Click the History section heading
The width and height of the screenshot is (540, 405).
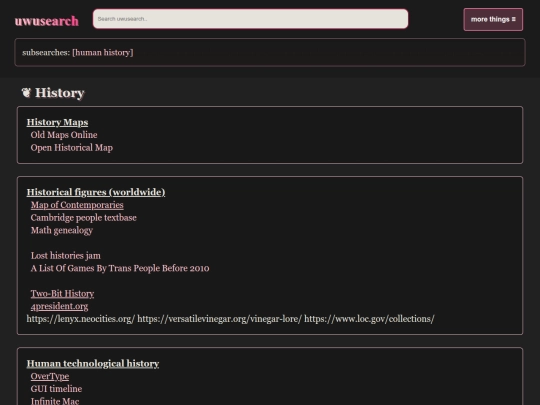(x=60, y=93)
